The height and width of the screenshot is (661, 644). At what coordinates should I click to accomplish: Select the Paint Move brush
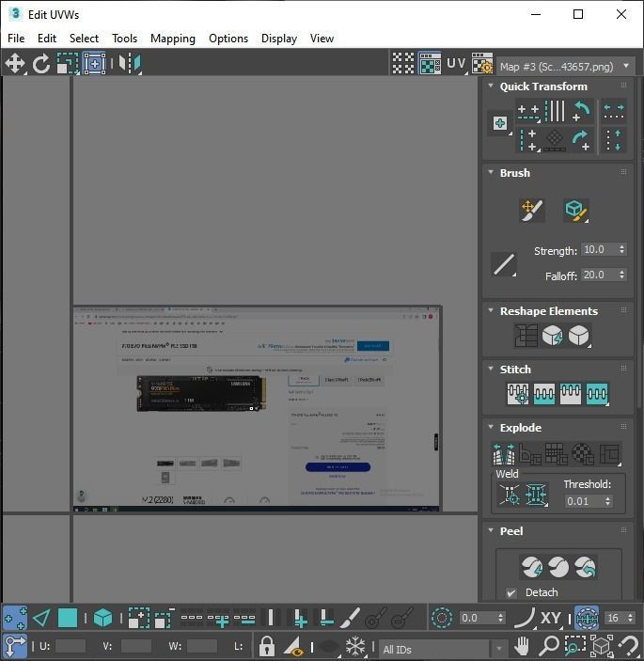coord(532,210)
